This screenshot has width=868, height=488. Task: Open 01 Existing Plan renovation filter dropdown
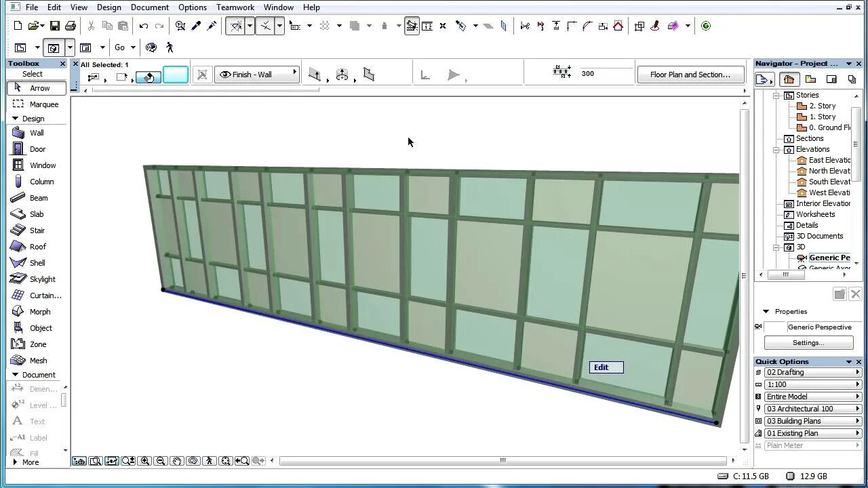point(812,433)
